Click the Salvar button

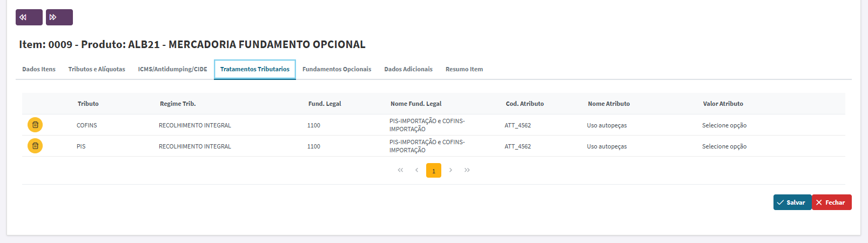click(x=792, y=202)
